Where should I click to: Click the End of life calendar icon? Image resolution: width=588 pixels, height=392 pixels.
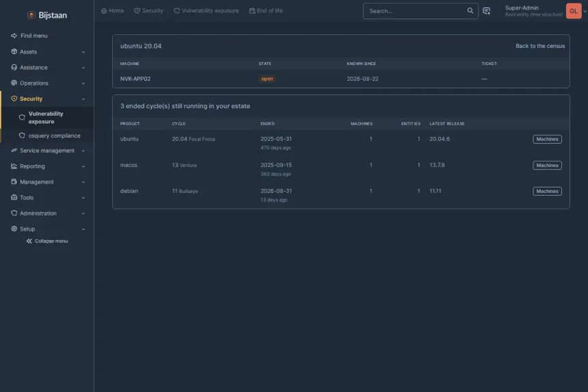click(252, 11)
